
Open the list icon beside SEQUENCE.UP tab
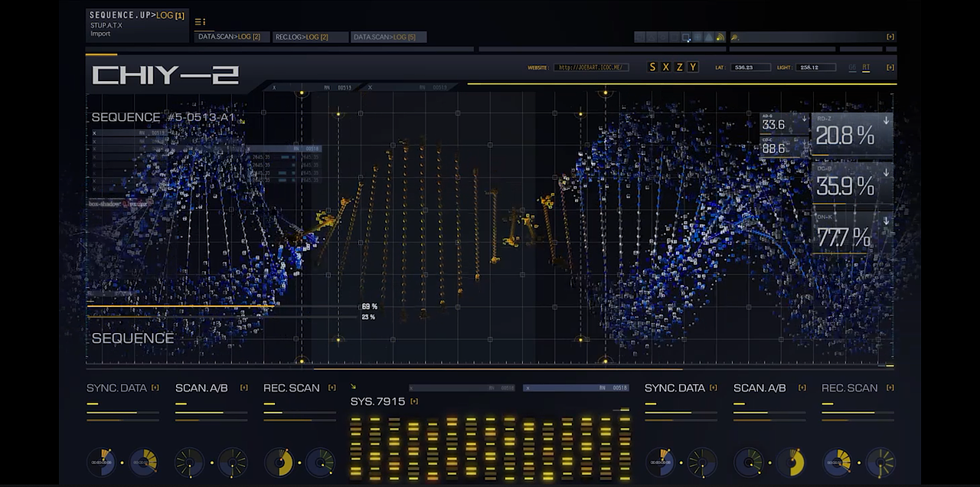(x=200, y=21)
